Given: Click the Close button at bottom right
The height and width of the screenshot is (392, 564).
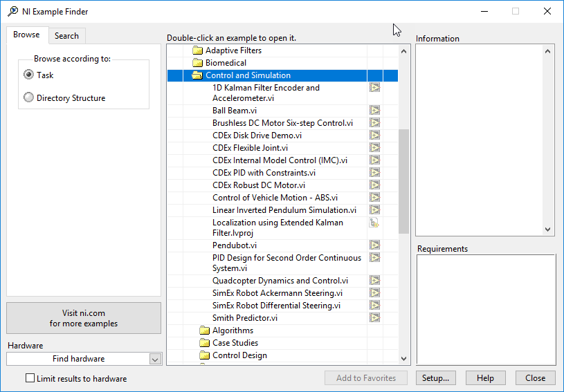Looking at the screenshot, I should [535, 378].
